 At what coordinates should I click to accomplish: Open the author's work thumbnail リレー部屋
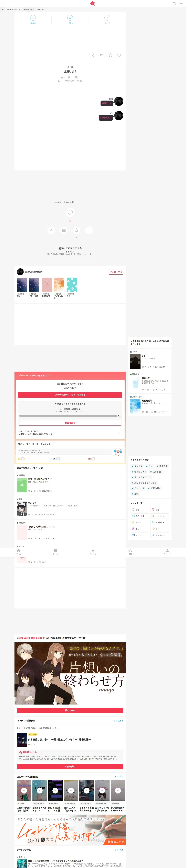click(34, 285)
